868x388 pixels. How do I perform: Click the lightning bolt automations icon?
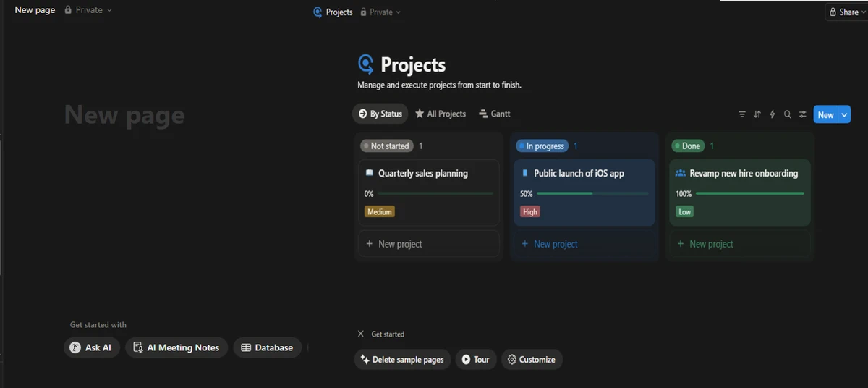(x=773, y=114)
